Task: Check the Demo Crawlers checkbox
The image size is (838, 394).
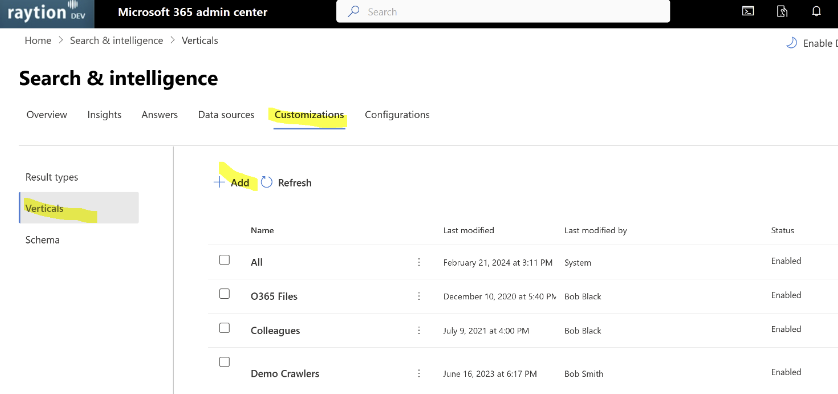Action: [224, 362]
